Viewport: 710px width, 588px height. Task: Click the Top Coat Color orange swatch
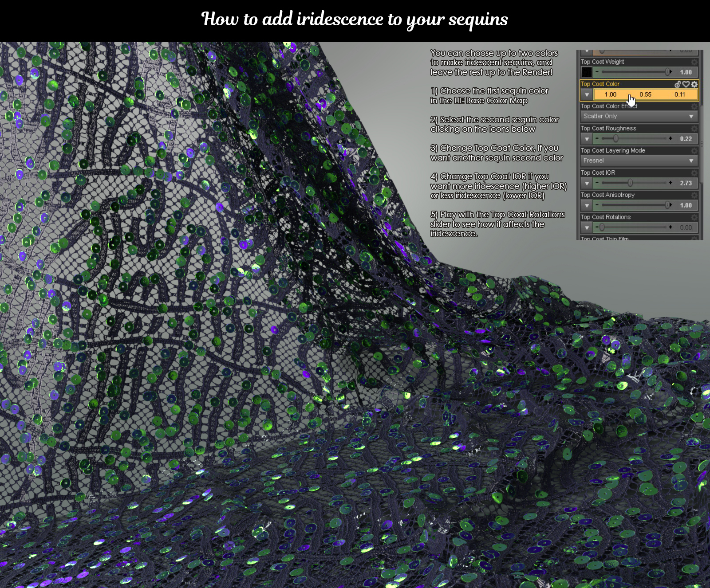coord(645,94)
